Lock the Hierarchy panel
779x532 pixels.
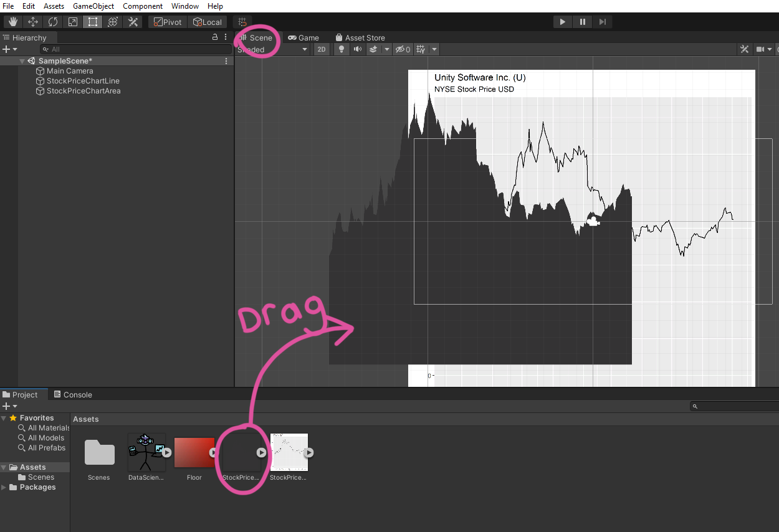click(215, 37)
